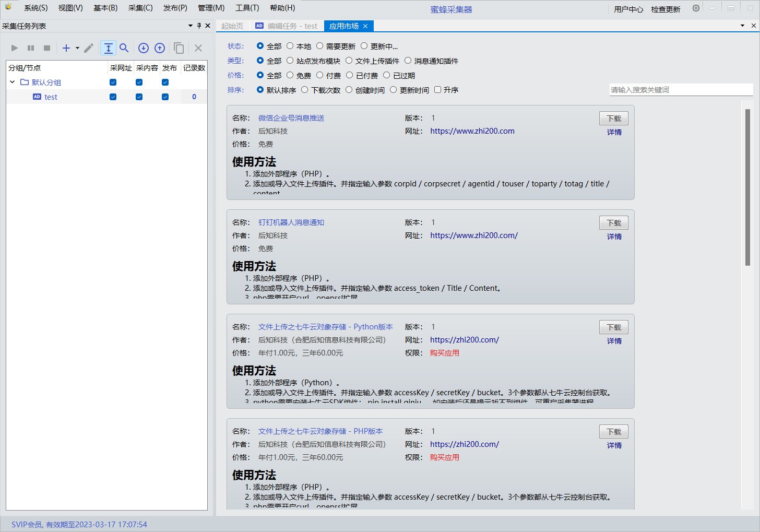Screen dimensions: 760x532
Task: Open the task list panel dropdown arrow
Action: pyautogui.click(x=191, y=26)
